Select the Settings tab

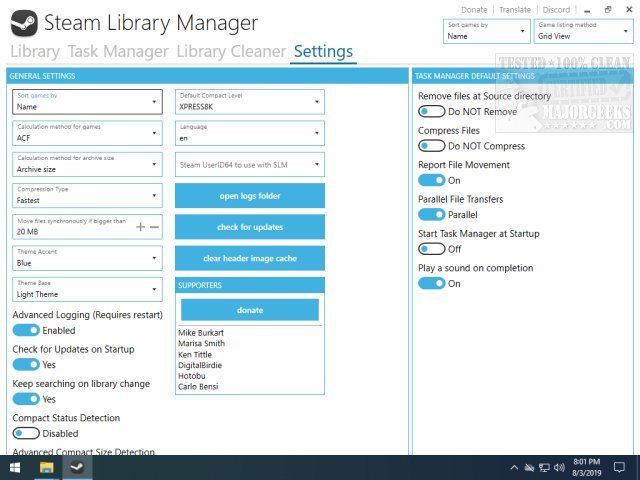[x=323, y=51]
